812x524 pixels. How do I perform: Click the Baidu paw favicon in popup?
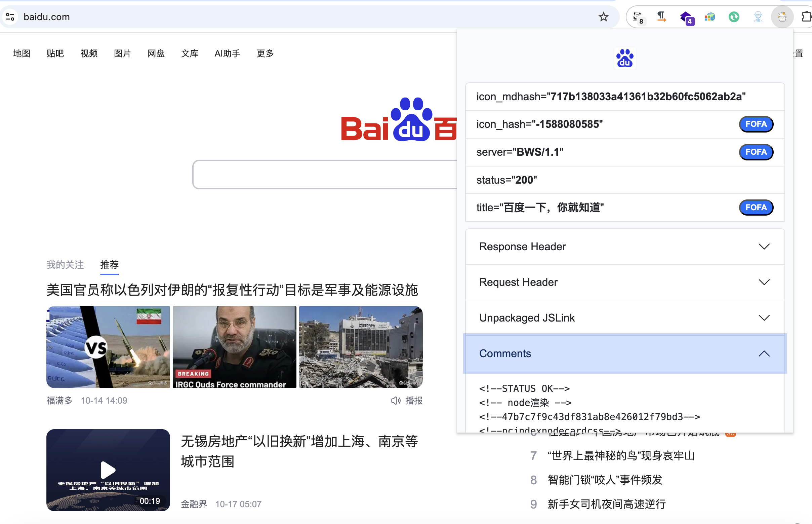tap(625, 58)
